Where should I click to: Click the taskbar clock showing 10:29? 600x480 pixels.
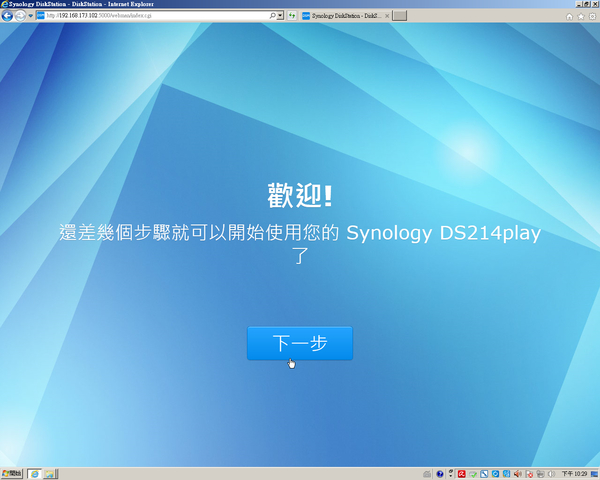coord(574,472)
